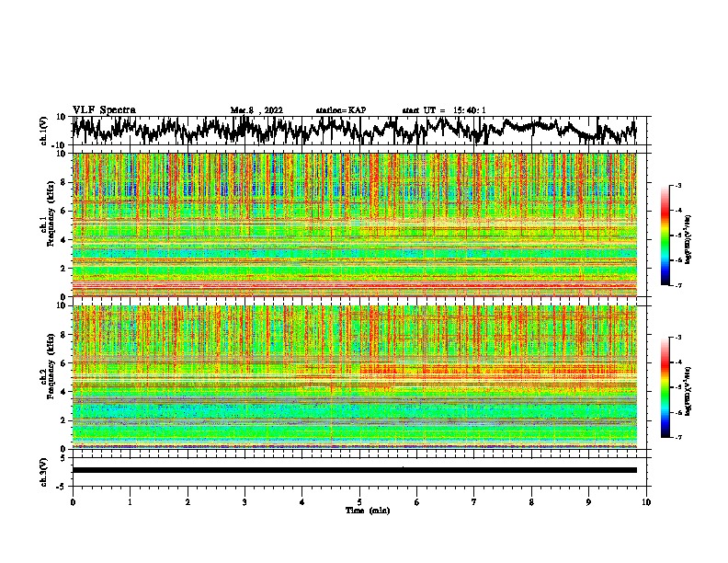Click the ch.2 colorbar "log(PSD)(V²/Hz)" label
728x563 pixels.
coord(688,391)
